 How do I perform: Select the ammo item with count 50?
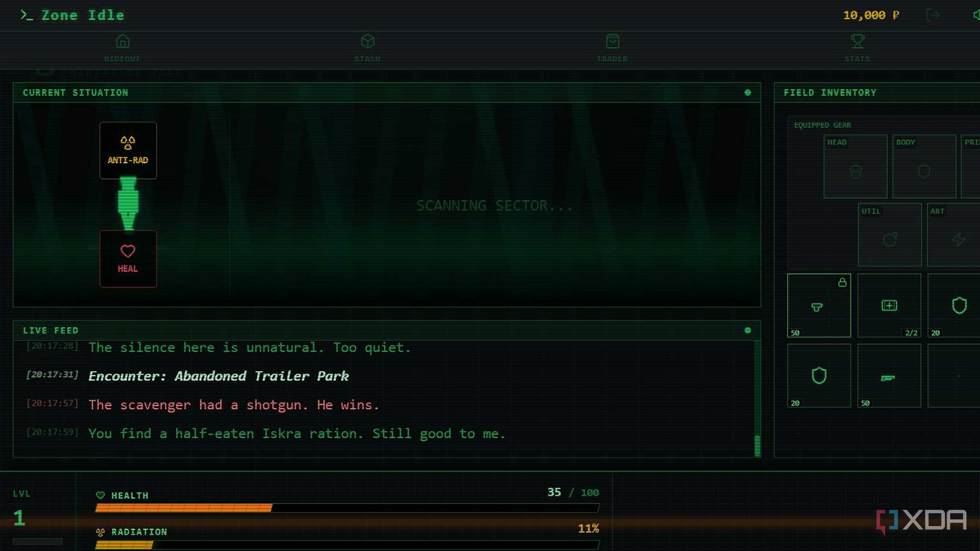(x=889, y=375)
